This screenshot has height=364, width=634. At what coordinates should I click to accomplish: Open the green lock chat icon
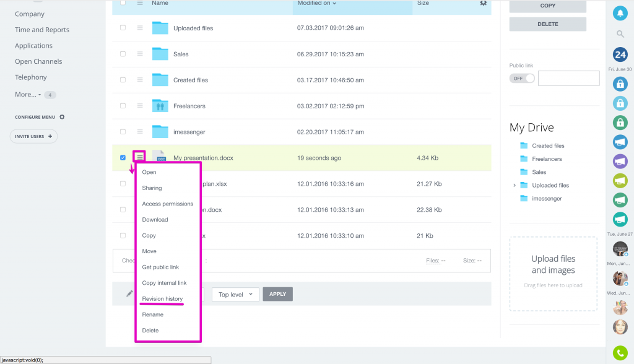pos(620,123)
